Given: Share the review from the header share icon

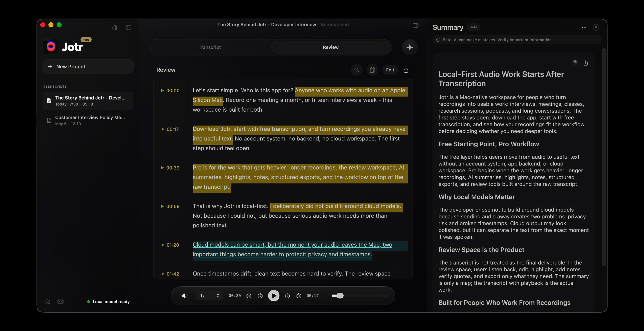Looking at the screenshot, I should 406,70.
